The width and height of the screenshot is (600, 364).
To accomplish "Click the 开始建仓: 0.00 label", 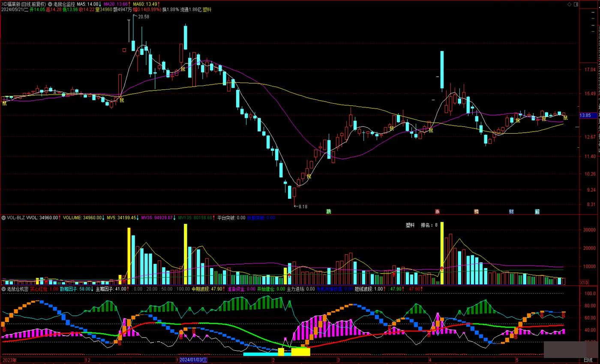I will pyautogui.click(x=271, y=289).
